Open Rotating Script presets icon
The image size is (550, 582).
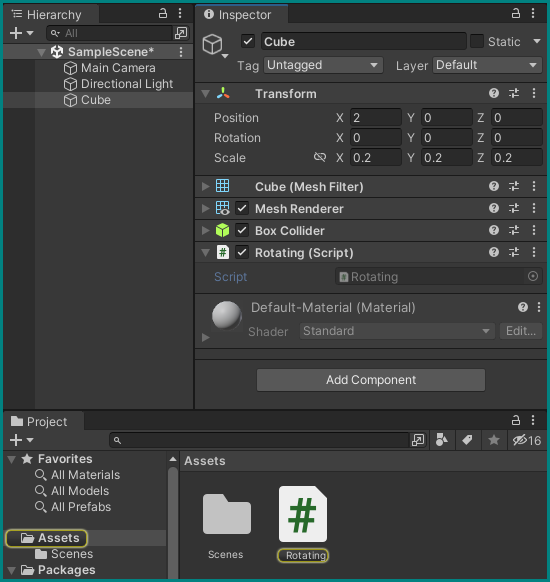coord(514,252)
